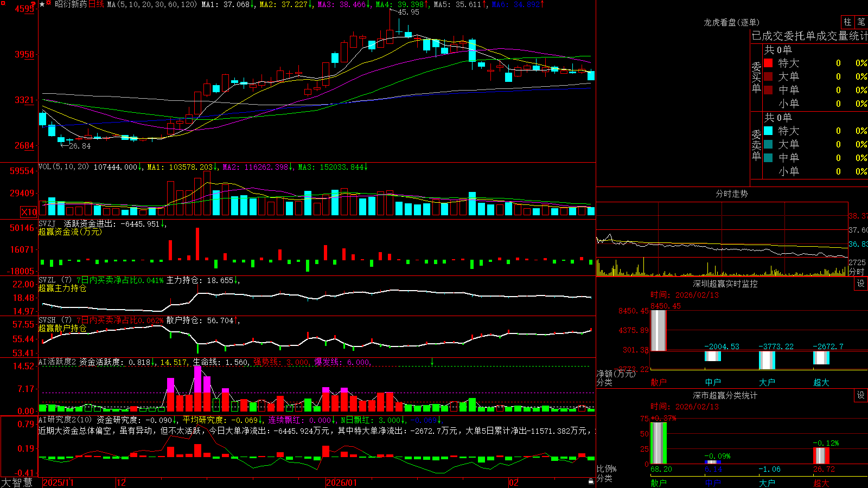Viewport: 868px width, 488px height.
Task: Click the 超赢主力持仓 label
Action: point(62,288)
